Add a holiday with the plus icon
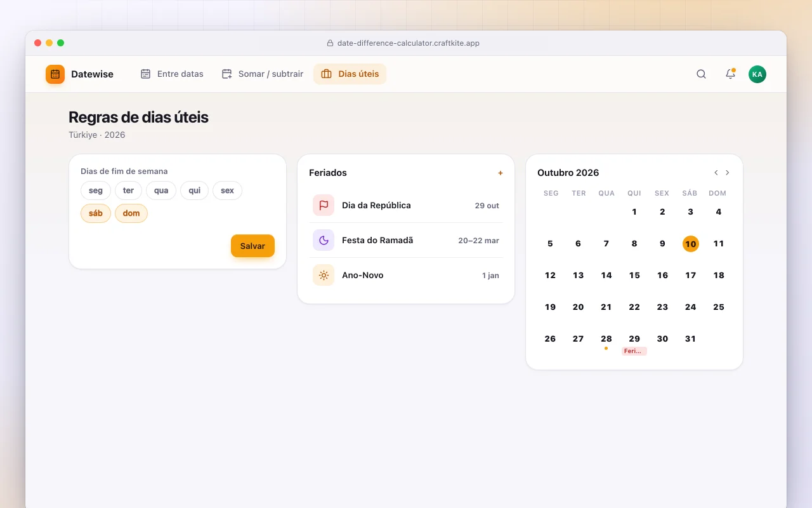The height and width of the screenshot is (508, 812). coord(500,173)
